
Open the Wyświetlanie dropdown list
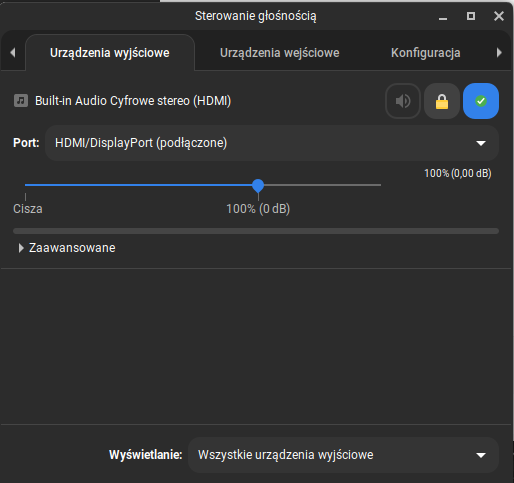[x=343, y=455]
